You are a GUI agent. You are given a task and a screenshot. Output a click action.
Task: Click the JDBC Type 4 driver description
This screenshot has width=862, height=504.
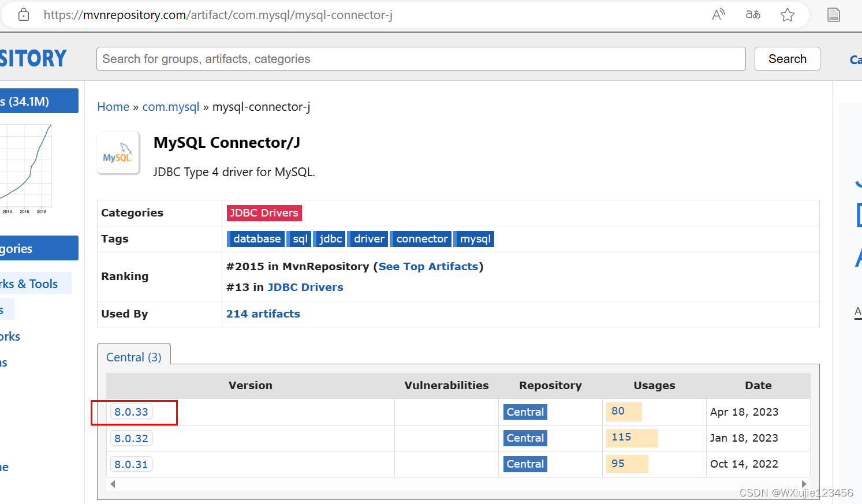point(234,172)
